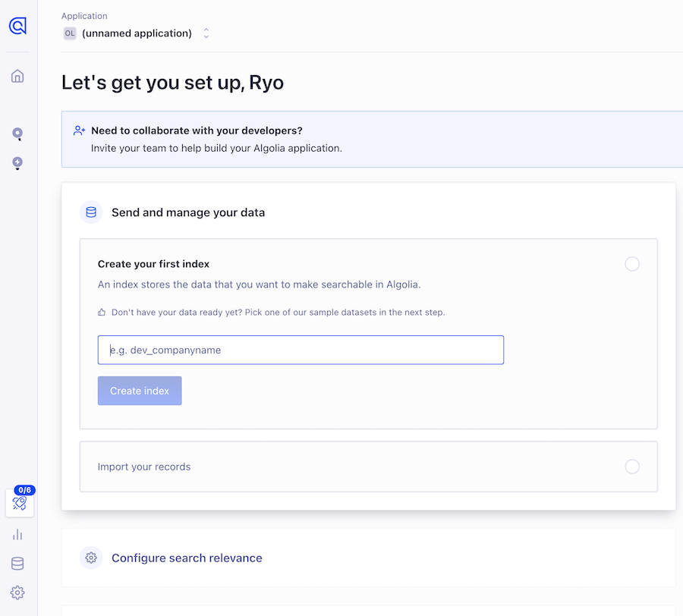Click the Create index button
The height and width of the screenshot is (616, 683).
pos(140,391)
